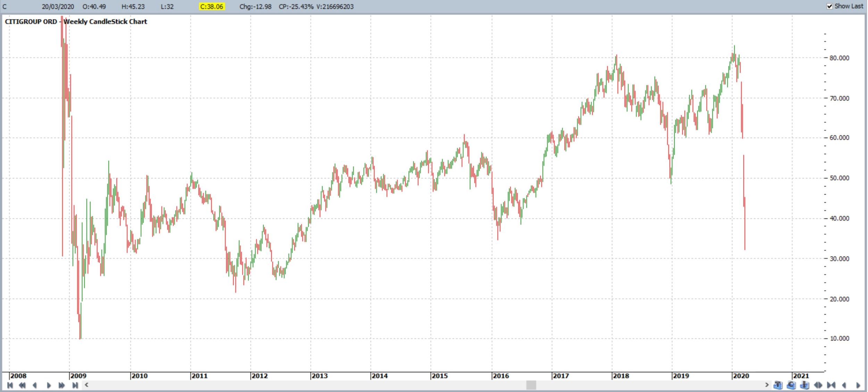Viewport: 868px width, 392px height.
Task: Click the 50.000 price axis label
Action: pyautogui.click(x=840, y=178)
